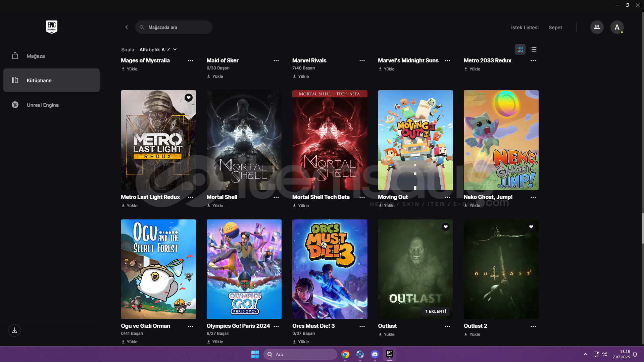
Task: Click Yükle under Outlast 2
Action: (472, 334)
